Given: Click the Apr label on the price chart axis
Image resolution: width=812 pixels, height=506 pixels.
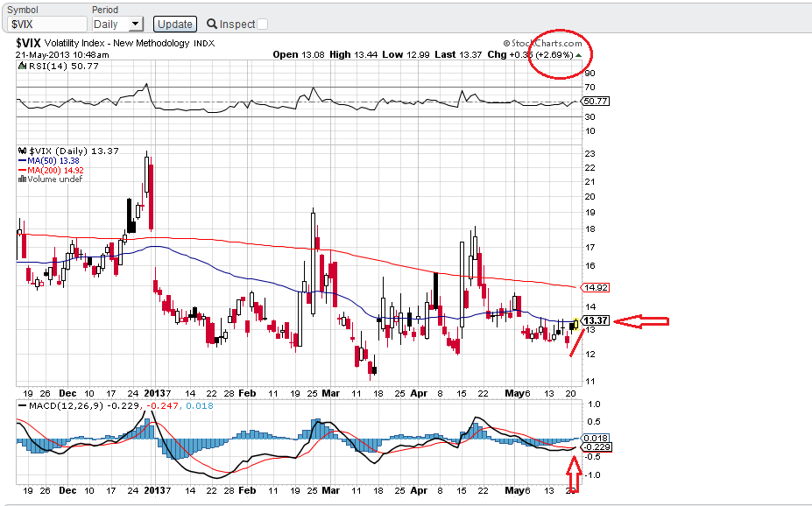Looking at the screenshot, I should click(419, 393).
